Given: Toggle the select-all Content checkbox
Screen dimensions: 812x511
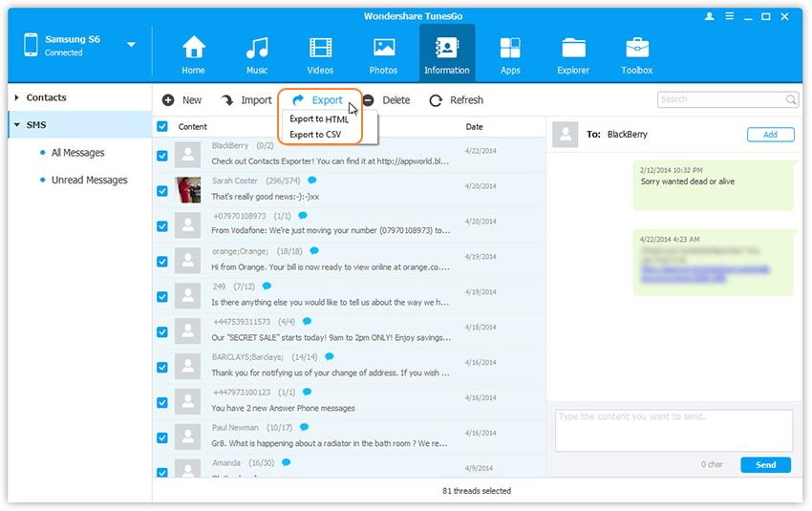Looking at the screenshot, I should [x=162, y=127].
